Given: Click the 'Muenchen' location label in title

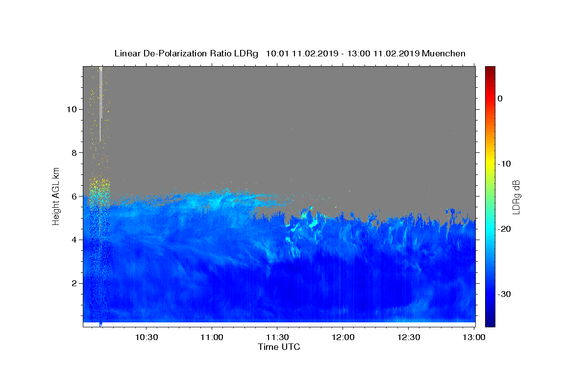Looking at the screenshot, I should (443, 53).
